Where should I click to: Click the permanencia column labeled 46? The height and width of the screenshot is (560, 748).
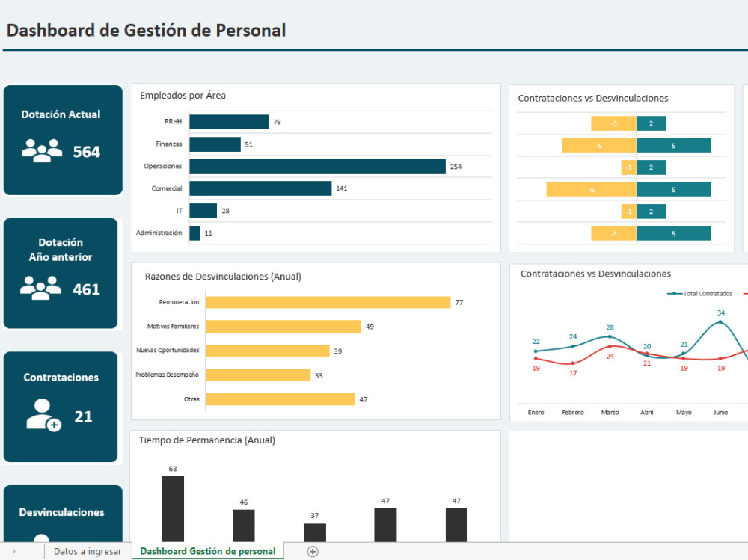[x=244, y=526]
